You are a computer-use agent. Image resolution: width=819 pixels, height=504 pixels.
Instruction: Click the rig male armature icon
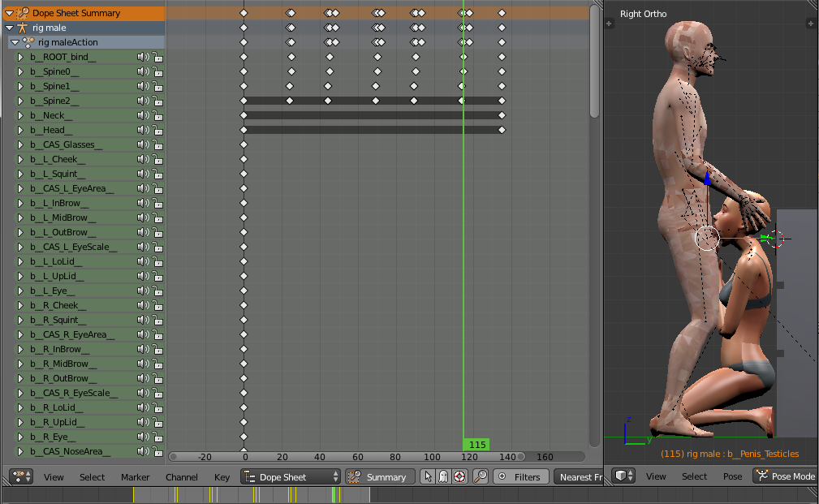[23, 28]
